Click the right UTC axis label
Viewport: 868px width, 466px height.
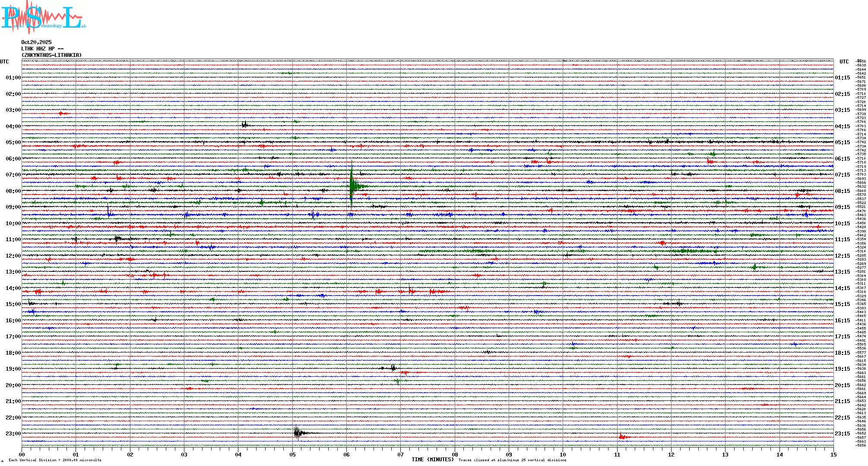tap(844, 62)
